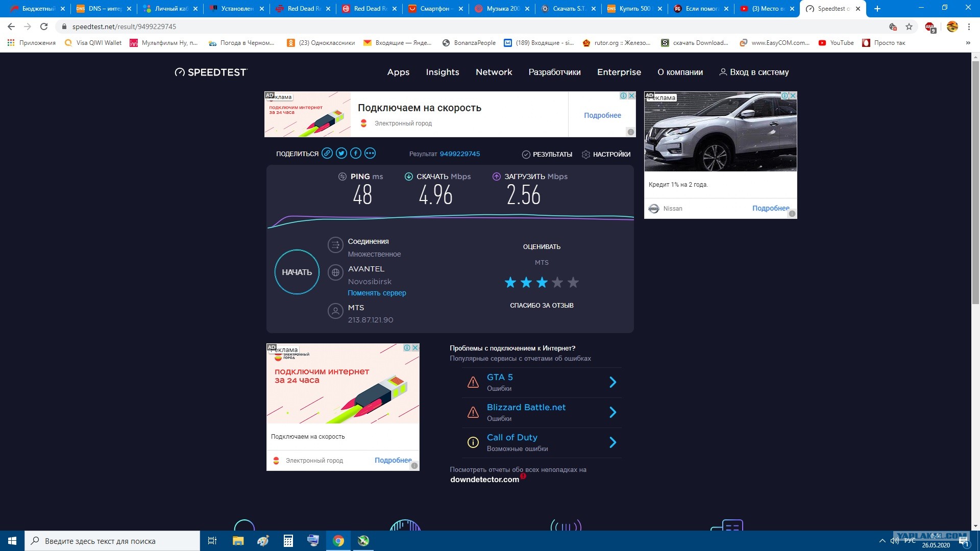Image resolution: width=980 pixels, height=551 pixels.
Task: Open the Call of Duty outage report
Action: coord(542,443)
